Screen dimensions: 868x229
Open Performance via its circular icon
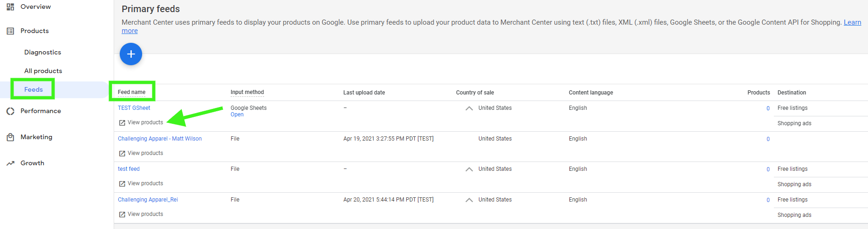coord(10,111)
